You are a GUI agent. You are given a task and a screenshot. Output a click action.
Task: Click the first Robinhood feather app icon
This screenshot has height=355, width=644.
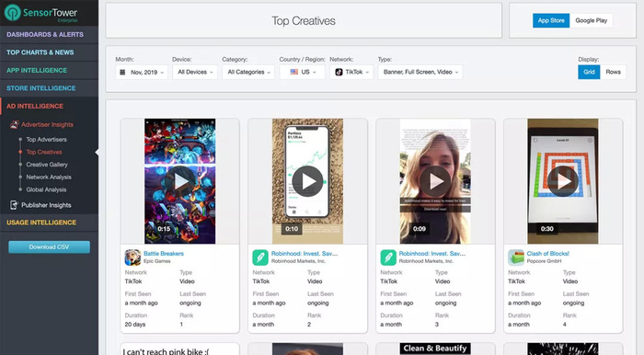[x=260, y=258]
